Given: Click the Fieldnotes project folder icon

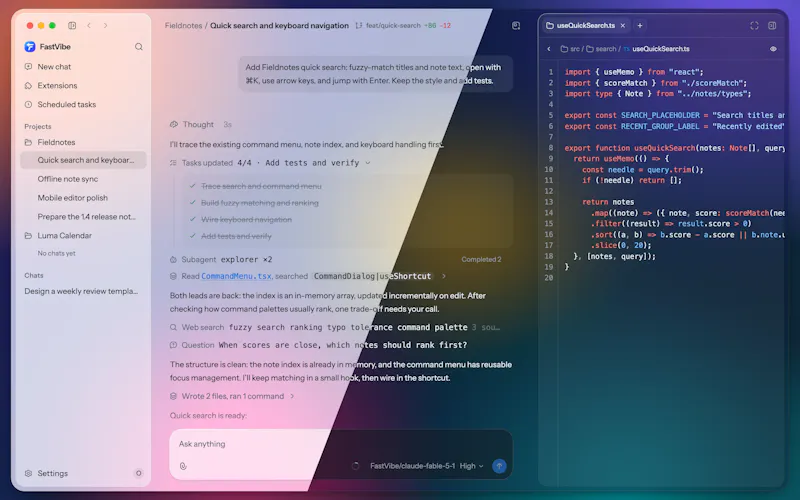Looking at the screenshot, I should click(28, 142).
